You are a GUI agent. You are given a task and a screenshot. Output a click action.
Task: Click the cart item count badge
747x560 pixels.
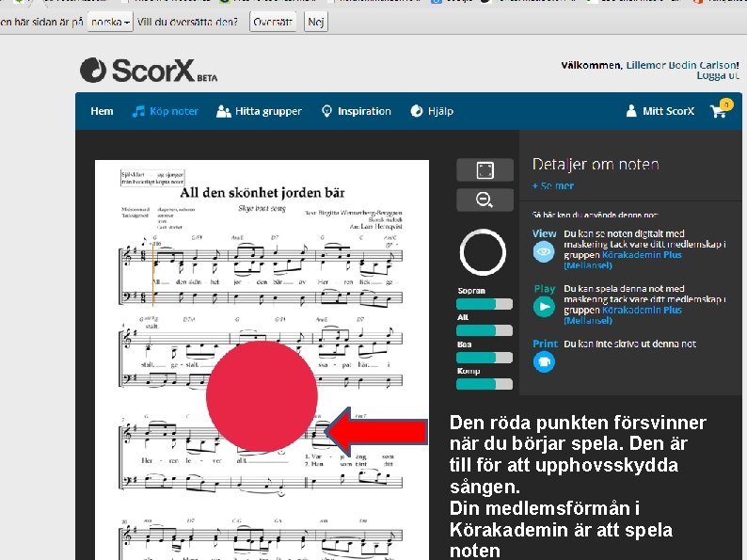tap(726, 104)
